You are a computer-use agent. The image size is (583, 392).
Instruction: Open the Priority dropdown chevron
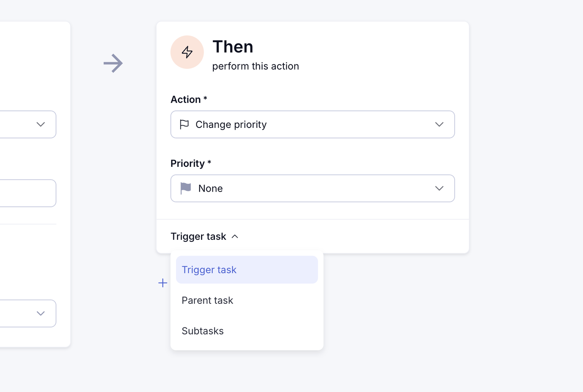click(x=439, y=188)
